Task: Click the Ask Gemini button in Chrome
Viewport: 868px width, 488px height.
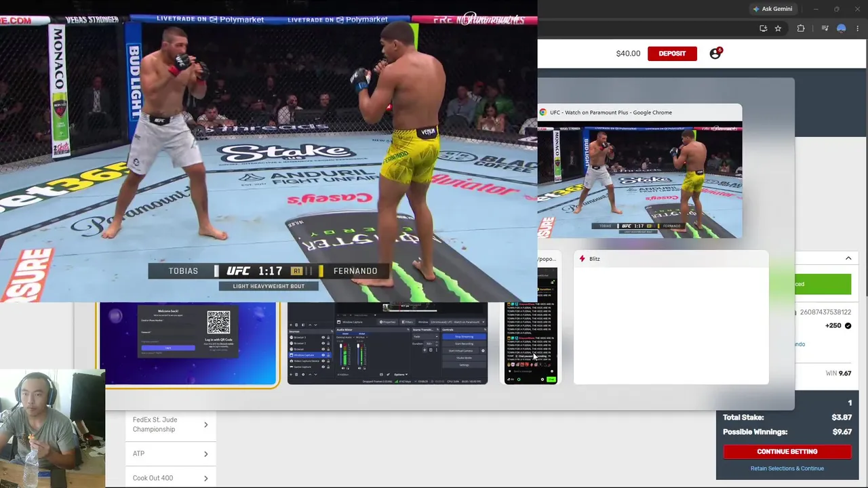Action: (772, 9)
